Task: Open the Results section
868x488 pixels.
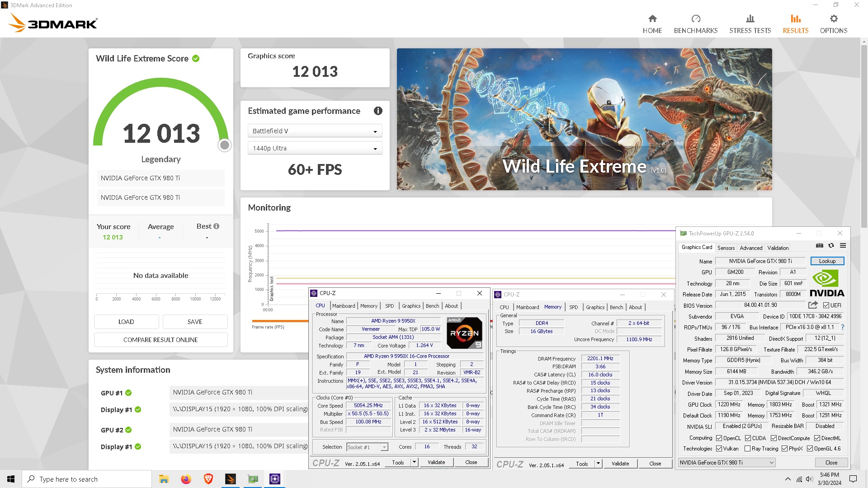Action: pyautogui.click(x=795, y=24)
